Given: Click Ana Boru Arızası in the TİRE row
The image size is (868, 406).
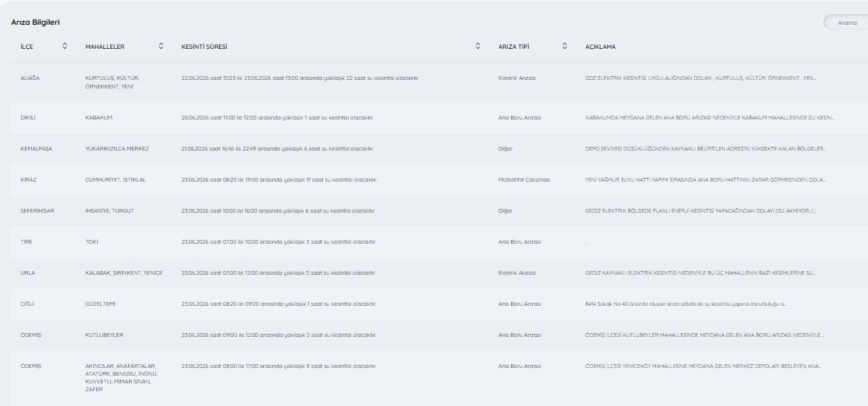Looking at the screenshot, I should (x=520, y=241).
